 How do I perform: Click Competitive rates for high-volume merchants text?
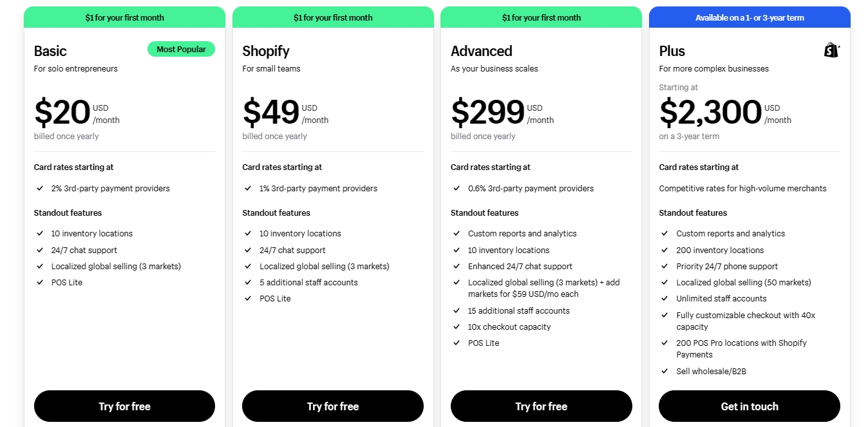(742, 189)
